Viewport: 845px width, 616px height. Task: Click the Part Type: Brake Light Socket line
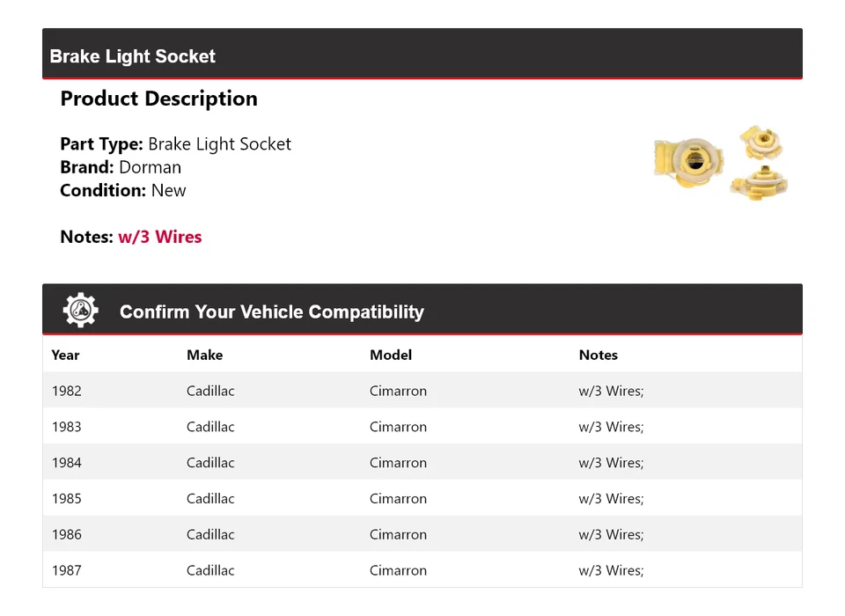[x=175, y=144]
